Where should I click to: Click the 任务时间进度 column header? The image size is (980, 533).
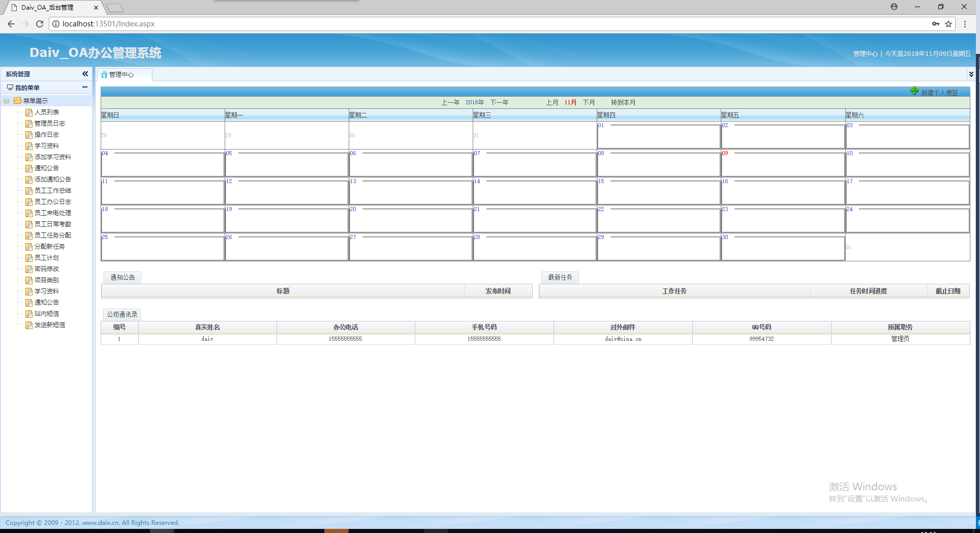tap(868, 291)
